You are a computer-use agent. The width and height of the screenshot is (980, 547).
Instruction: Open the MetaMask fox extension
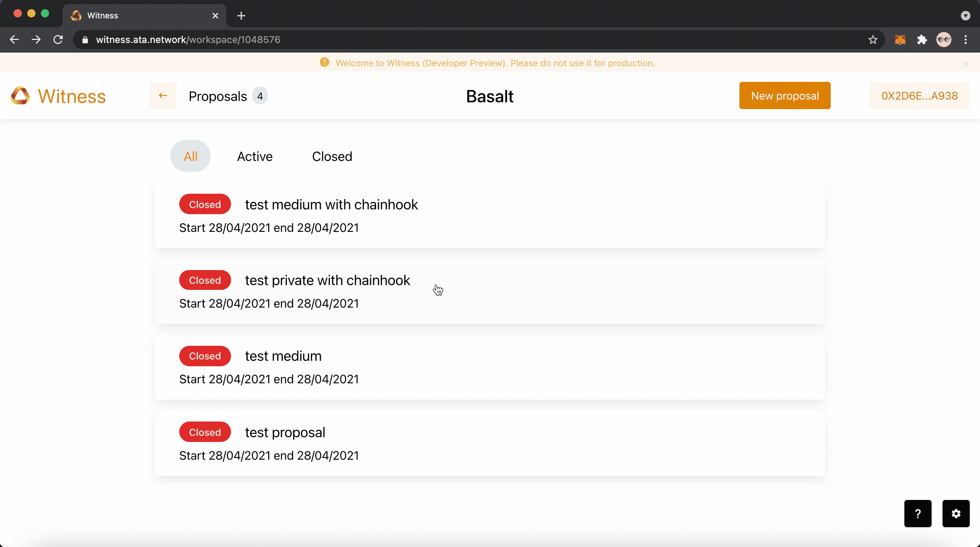pos(900,40)
